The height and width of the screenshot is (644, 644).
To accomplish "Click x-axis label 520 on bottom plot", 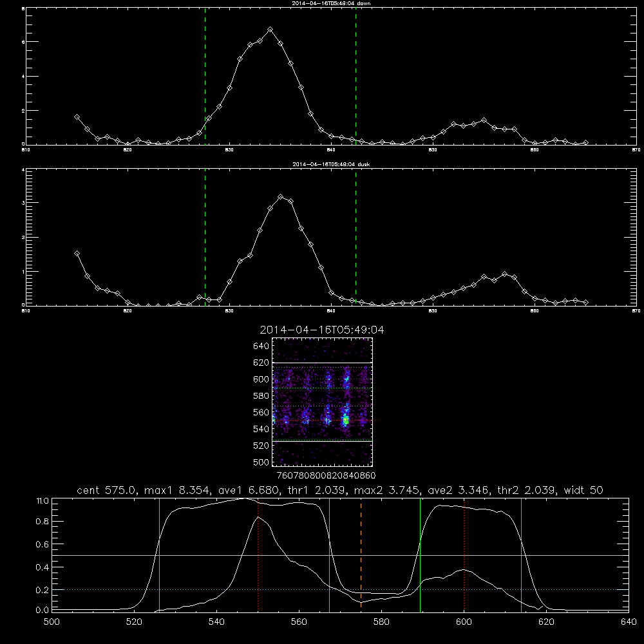I will [134, 621].
